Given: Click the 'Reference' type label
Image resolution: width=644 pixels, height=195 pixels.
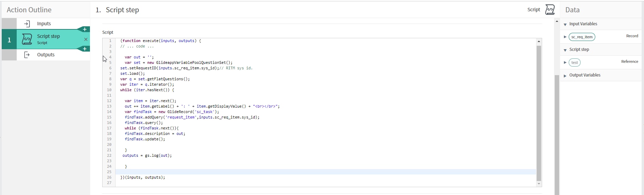Looking at the screenshot, I should pyautogui.click(x=630, y=61).
